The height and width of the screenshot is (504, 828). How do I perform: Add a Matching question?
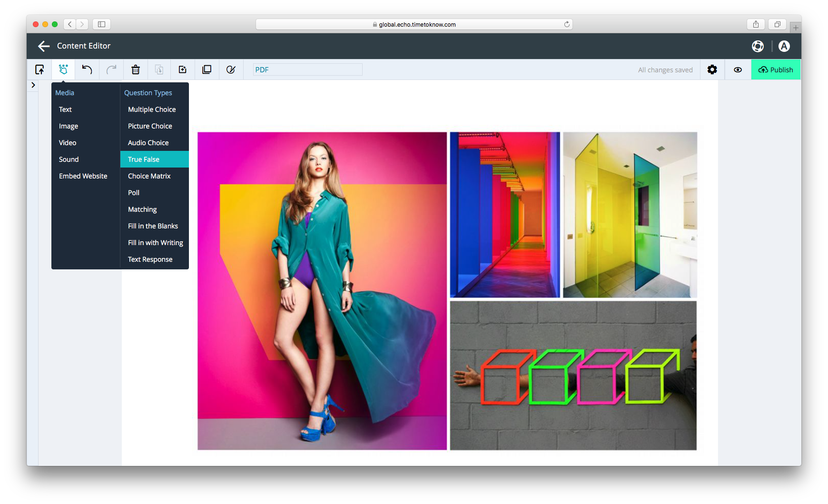[x=155, y=209]
